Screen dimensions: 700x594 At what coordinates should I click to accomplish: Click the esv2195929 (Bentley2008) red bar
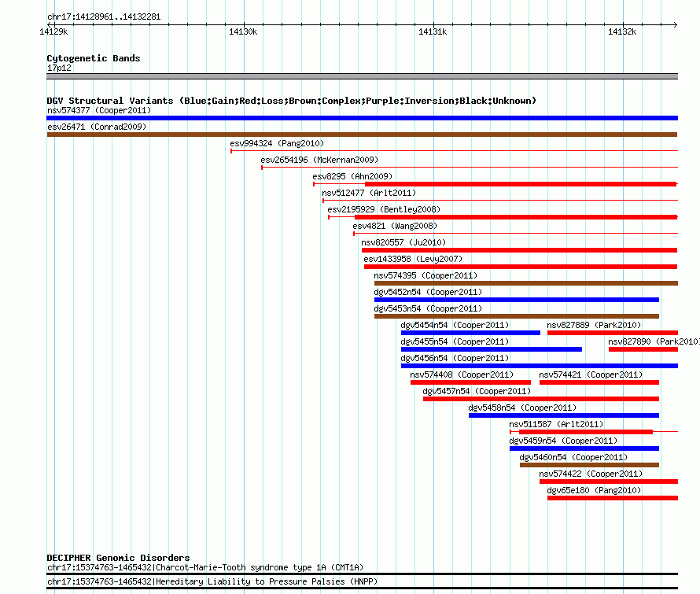[516, 217]
